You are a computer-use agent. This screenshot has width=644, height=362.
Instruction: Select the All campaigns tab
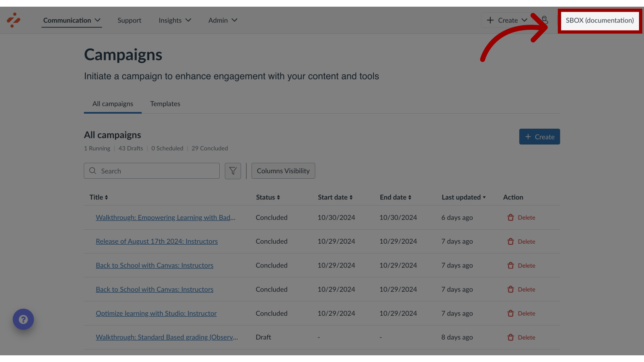tap(112, 104)
